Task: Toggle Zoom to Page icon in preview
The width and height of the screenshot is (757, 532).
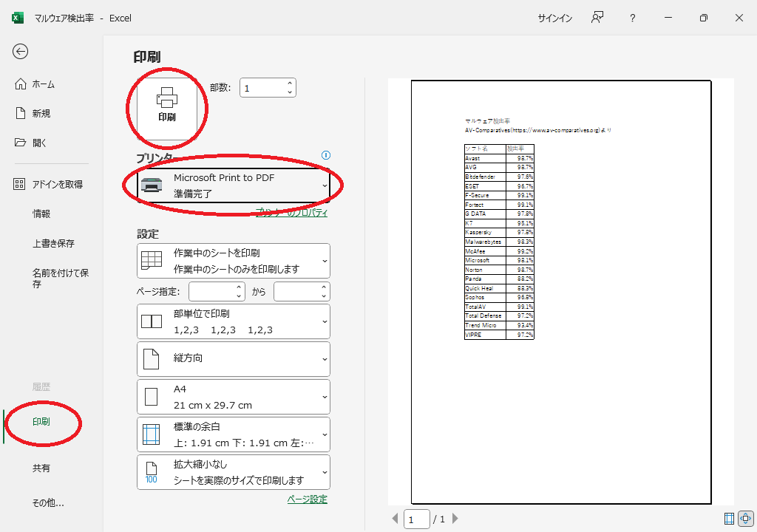Action: [x=746, y=519]
